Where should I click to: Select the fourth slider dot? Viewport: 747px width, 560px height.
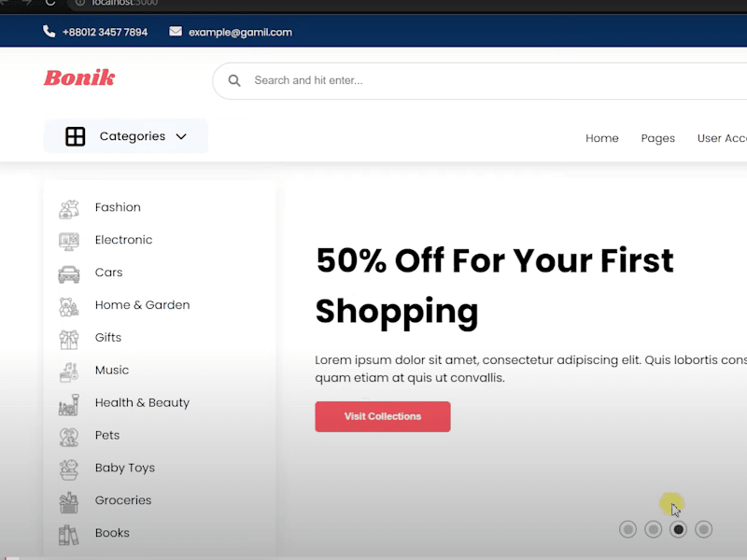coord(704,529)
